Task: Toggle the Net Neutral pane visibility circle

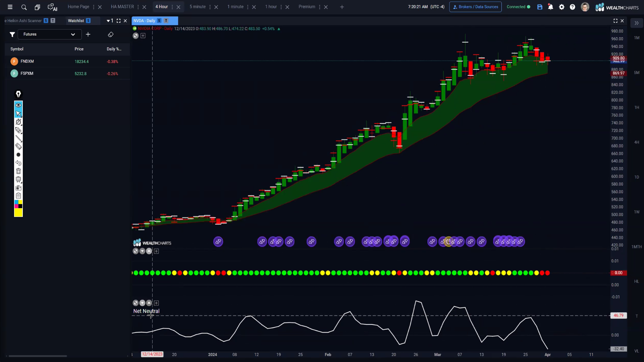Action: click(136, 303)
